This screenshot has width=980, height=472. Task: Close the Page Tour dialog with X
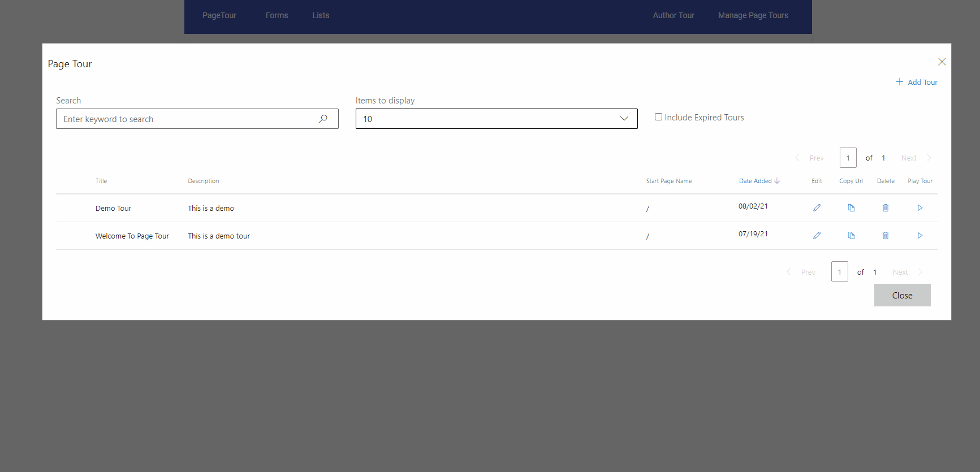tap(942, 62)
